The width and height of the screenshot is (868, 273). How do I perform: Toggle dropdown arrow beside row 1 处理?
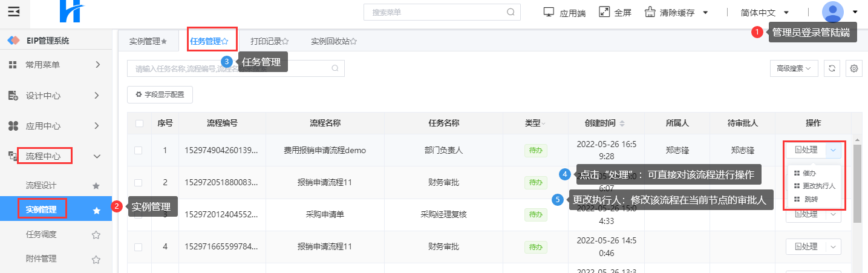(833, 150)
